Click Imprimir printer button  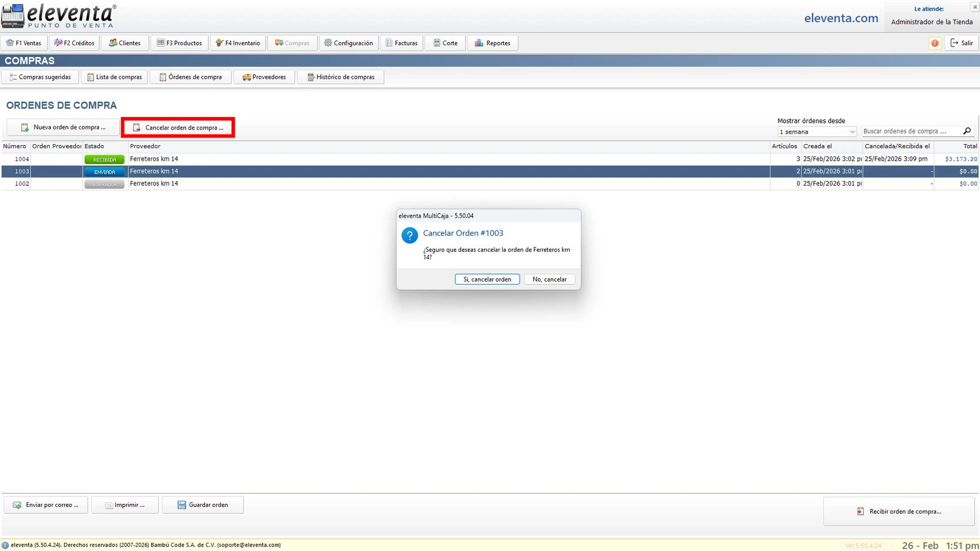pos(125,505)
